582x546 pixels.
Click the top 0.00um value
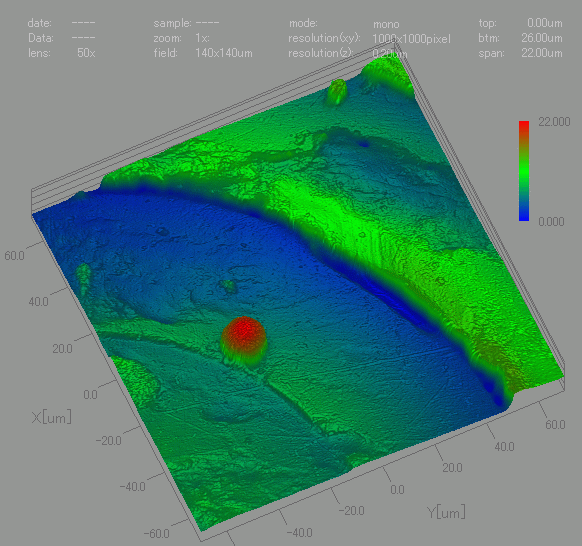click(545, 23)
